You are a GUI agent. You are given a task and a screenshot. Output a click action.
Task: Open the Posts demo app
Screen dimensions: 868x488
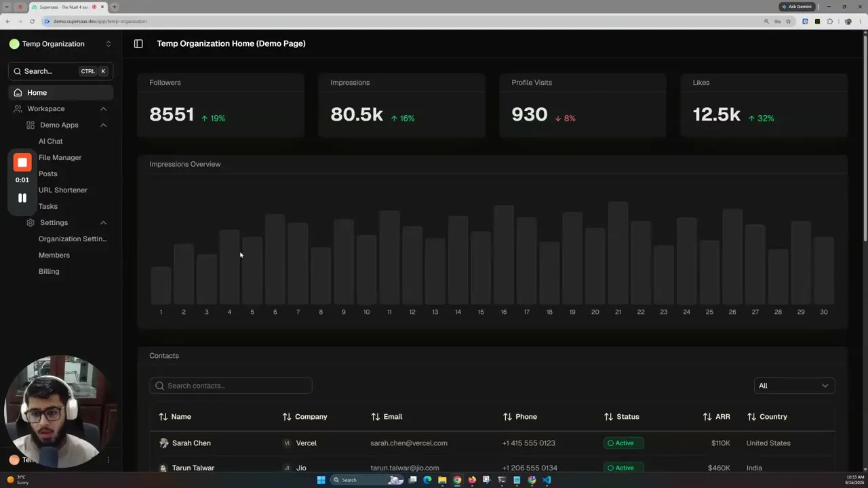click(x=48, y=174)
